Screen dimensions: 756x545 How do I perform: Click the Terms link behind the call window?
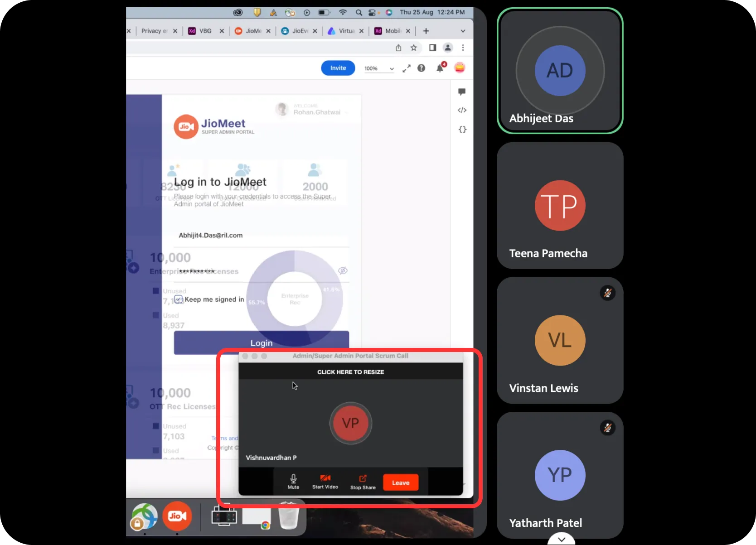224,438
